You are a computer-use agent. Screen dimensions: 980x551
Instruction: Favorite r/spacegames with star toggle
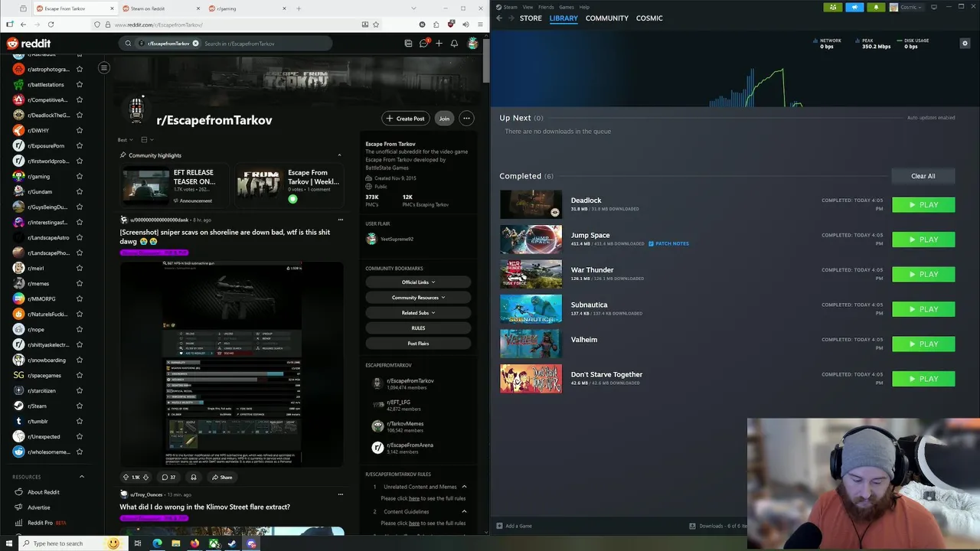(80, 375)
